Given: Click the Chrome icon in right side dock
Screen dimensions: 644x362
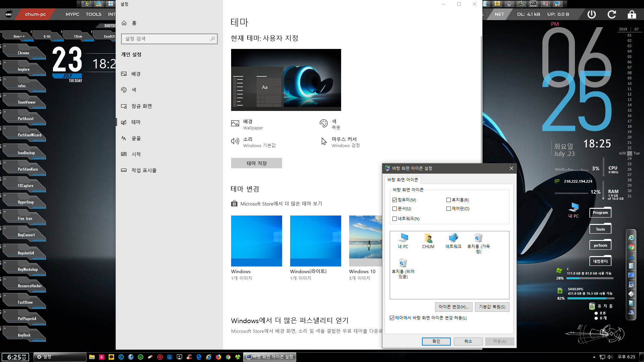Looking at the screenshot, I should click(x=631, y=247).
